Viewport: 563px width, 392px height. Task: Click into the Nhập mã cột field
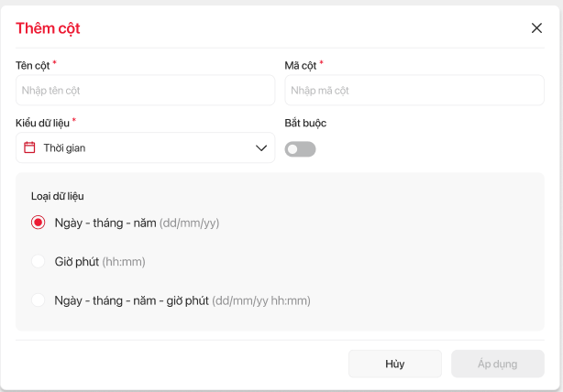coord(414,91)
